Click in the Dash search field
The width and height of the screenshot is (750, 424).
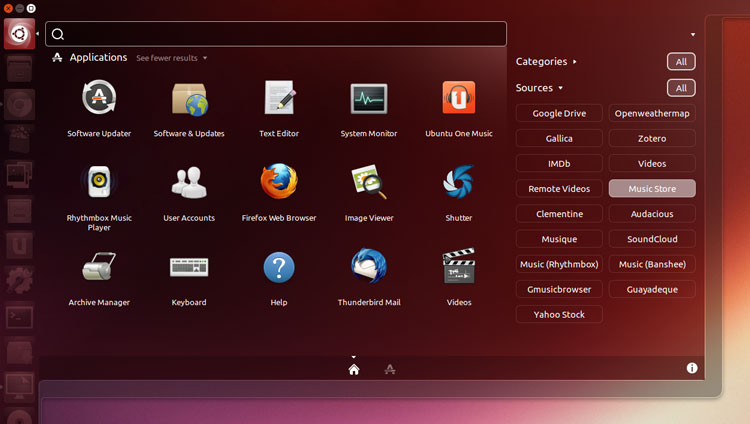[276, 34]
